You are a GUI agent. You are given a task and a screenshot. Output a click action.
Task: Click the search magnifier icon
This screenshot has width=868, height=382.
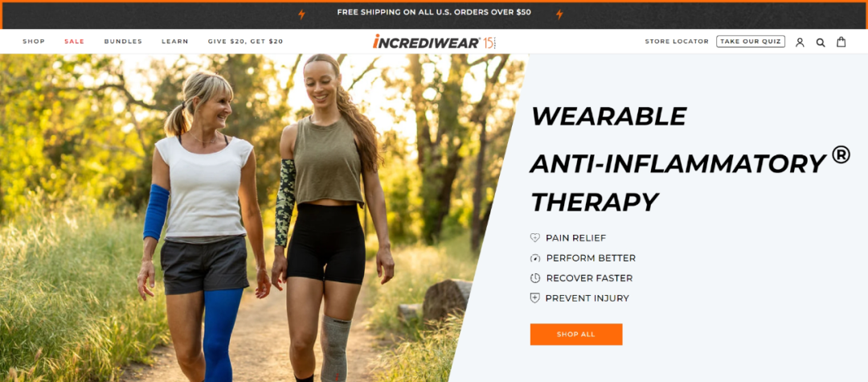[821, 42]
